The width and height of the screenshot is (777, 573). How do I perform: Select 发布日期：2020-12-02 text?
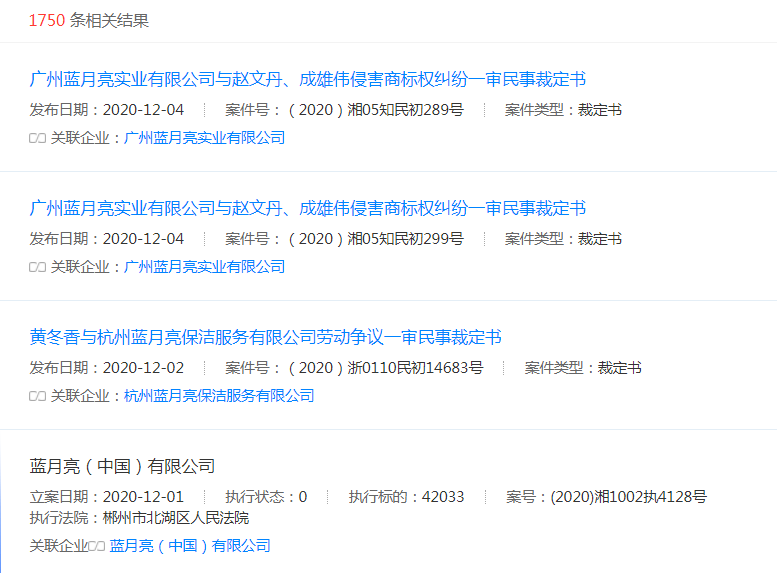point(107,367)
